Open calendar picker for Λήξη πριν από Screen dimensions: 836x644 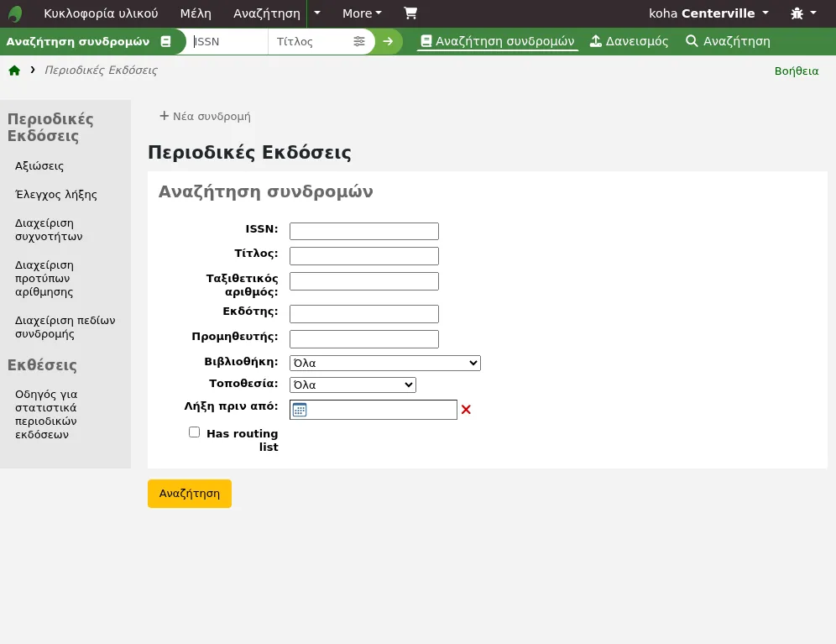pos(300,410)
